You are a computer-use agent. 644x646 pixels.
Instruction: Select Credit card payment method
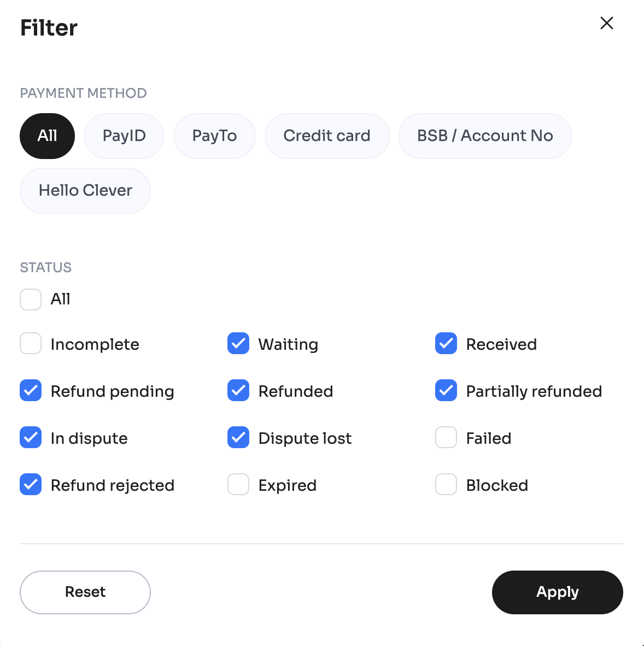[327, 136]
